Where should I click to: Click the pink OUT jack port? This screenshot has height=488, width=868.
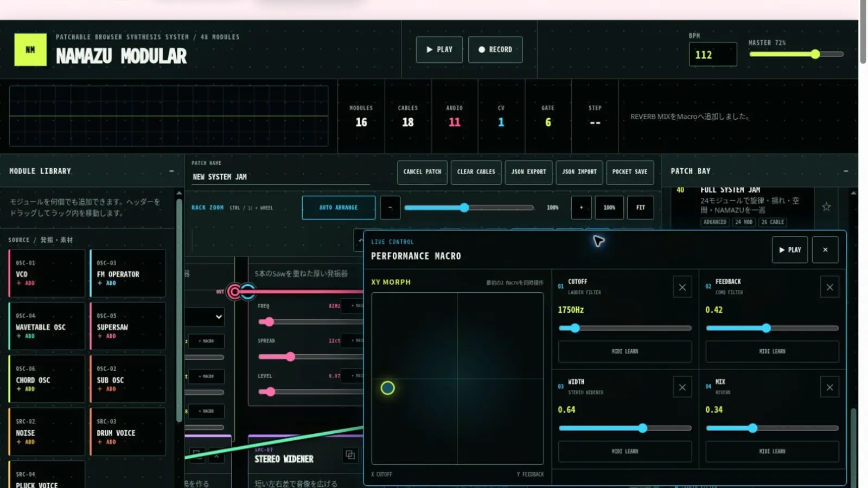(x=234, y=292)
